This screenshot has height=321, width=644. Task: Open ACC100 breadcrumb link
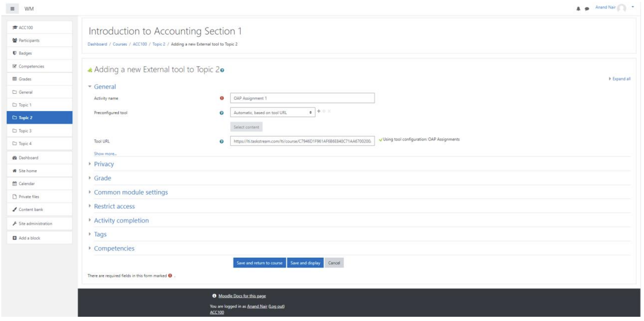[x=140, y=44]
